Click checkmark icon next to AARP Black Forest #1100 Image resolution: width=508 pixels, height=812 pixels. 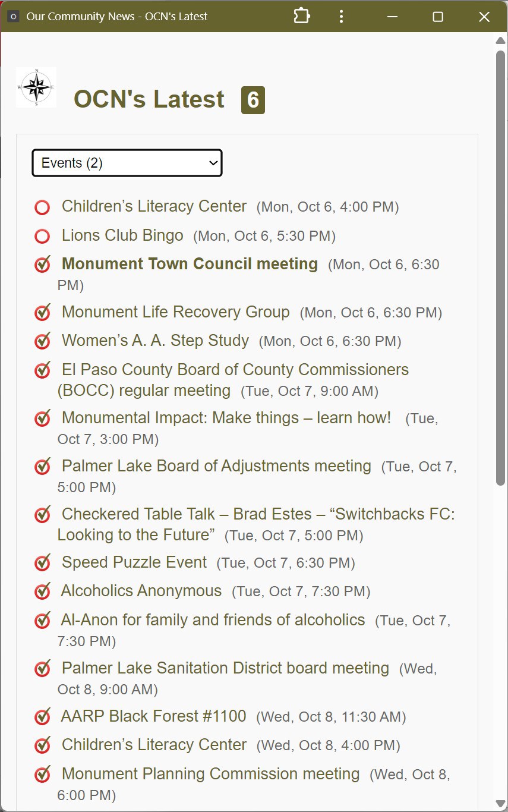42,717
